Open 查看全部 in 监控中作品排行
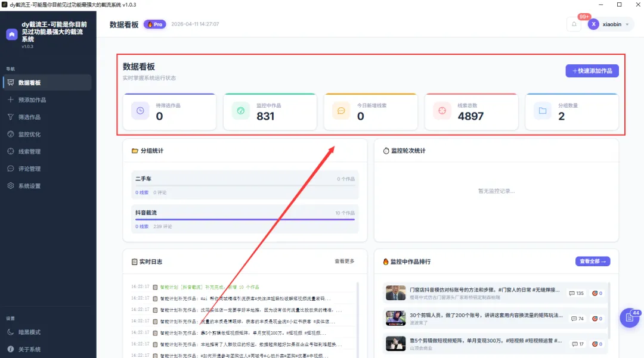Screen dimensions: 644x358 pos(592,261)
